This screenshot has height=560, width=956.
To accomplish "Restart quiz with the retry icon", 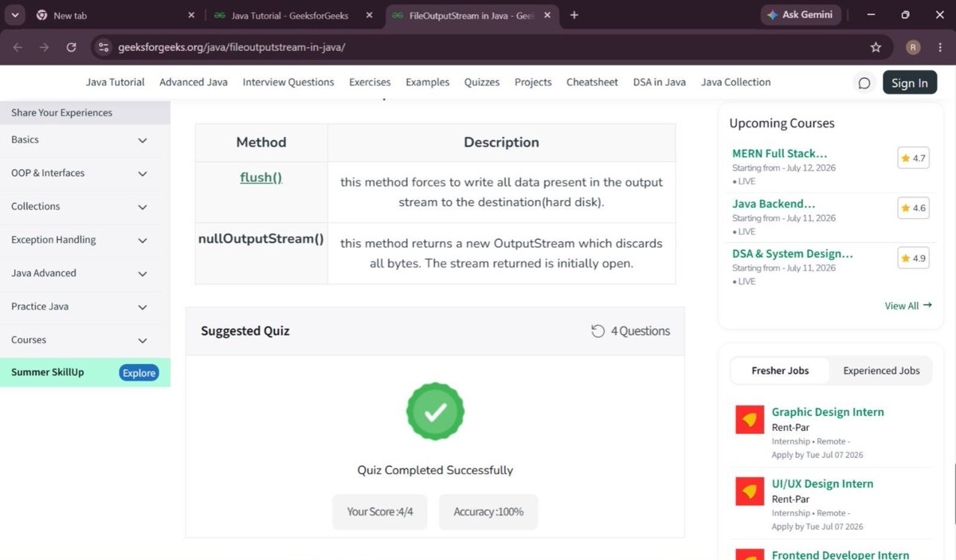I will coord(597,331).
